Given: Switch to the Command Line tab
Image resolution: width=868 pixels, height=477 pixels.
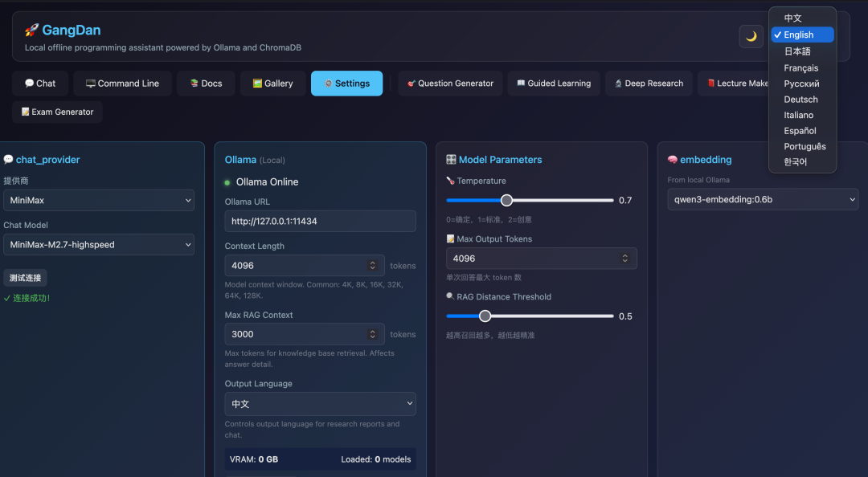Looking at the screenshot, I should coord(122,84).
